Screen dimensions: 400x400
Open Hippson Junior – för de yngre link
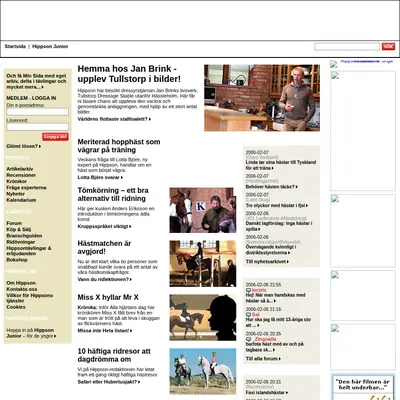pyautogui.click(x=31, y=333)
